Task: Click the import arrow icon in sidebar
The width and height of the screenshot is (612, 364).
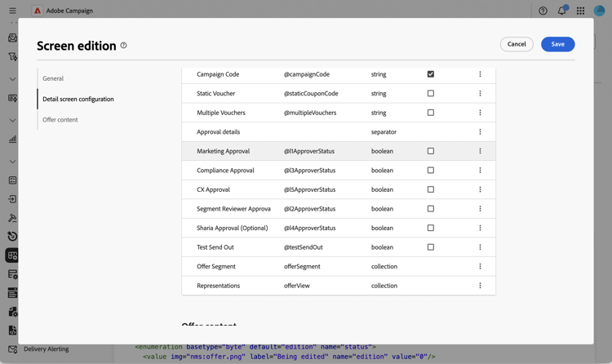Action: 12,199
